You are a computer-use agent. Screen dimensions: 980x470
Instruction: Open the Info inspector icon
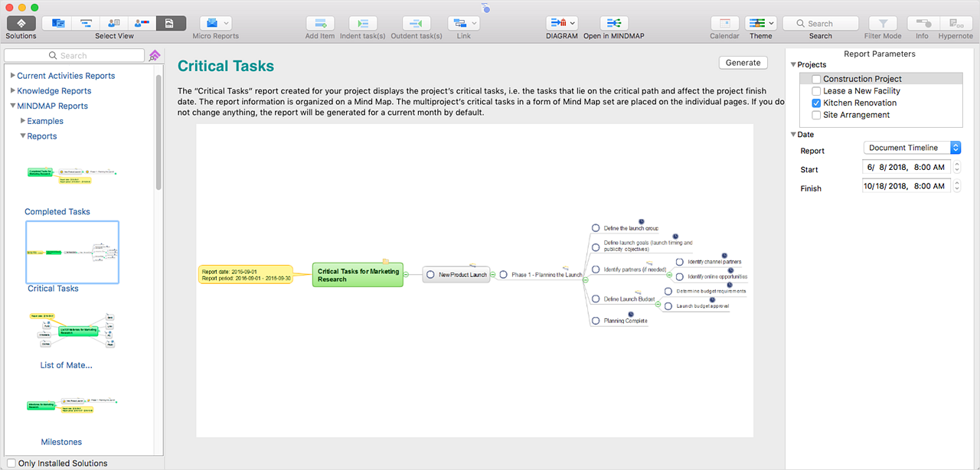(x=922, y=23)
